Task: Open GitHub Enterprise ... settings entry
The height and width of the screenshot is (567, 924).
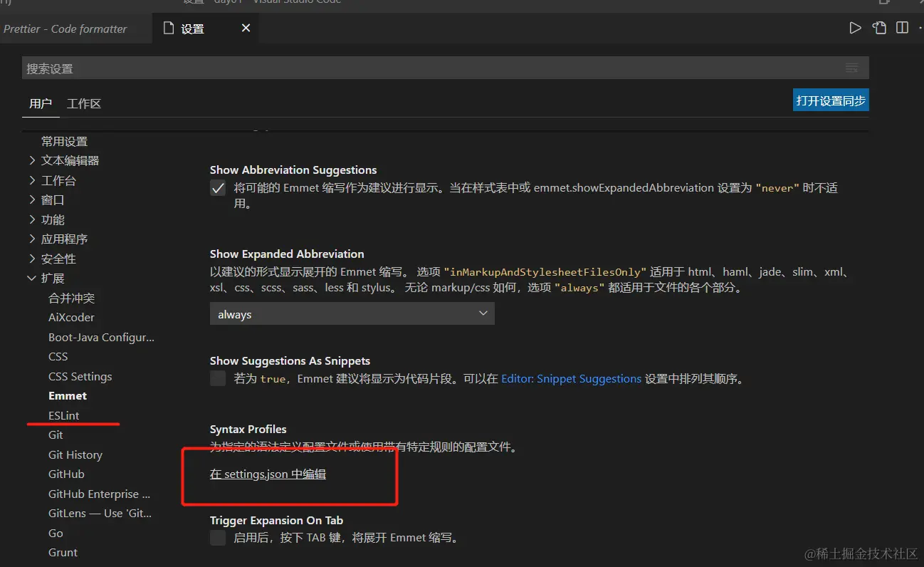Action: pyautogui.click(x=100, y=494)
